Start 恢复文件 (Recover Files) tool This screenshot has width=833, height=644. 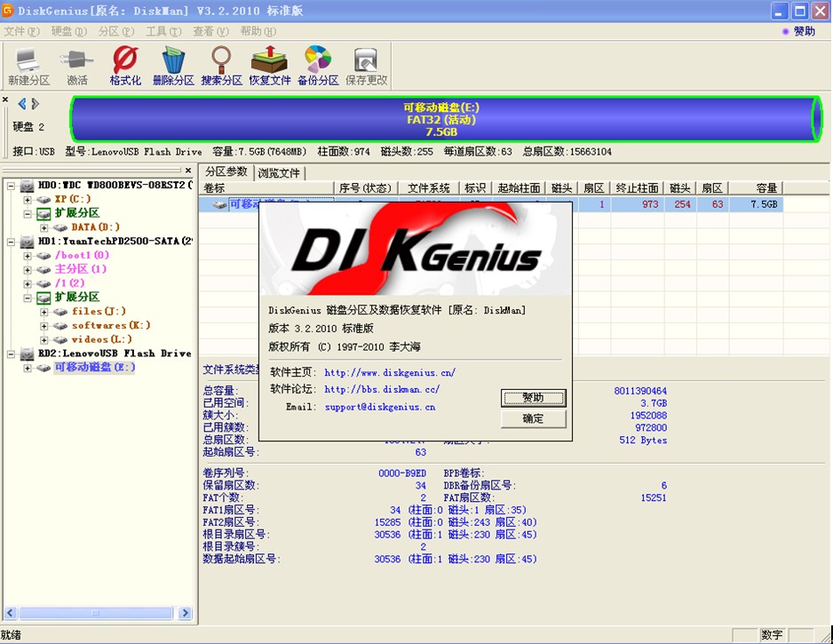pos(269,64)
